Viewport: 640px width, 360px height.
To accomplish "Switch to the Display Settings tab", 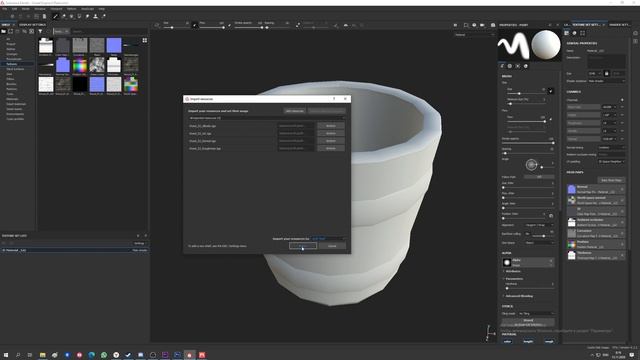I will (33, 25).
